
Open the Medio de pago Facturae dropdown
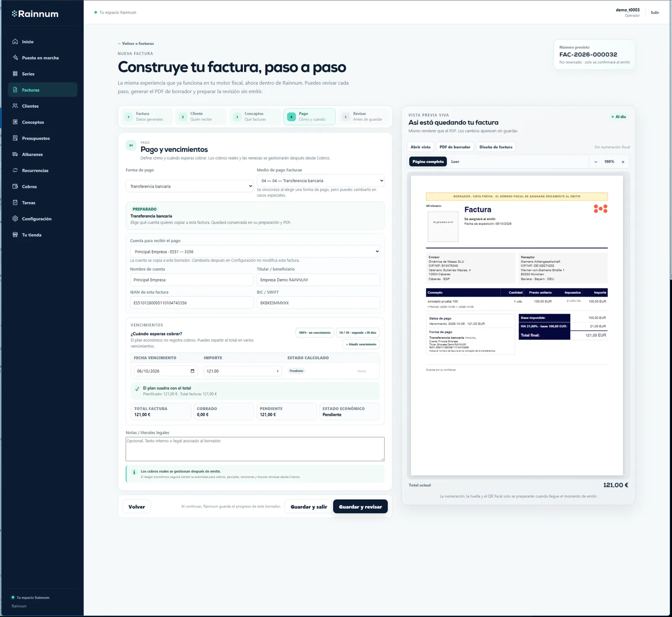320,180
